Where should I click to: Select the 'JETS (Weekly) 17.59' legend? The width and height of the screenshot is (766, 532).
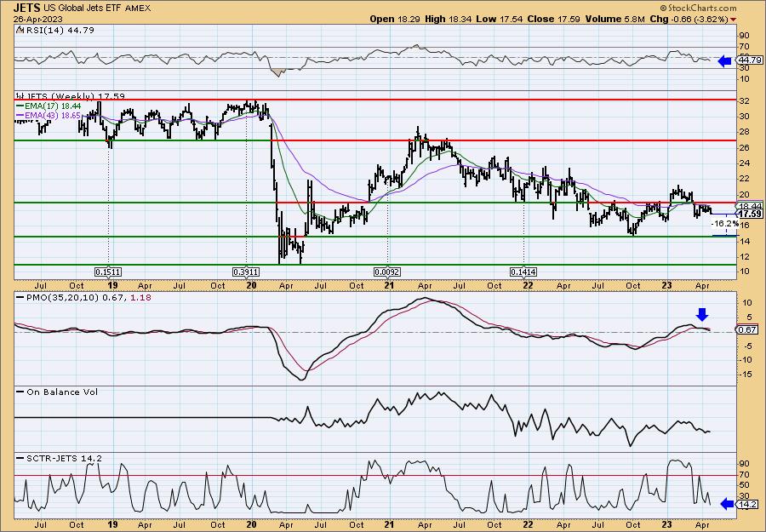[x=75, y=96]
